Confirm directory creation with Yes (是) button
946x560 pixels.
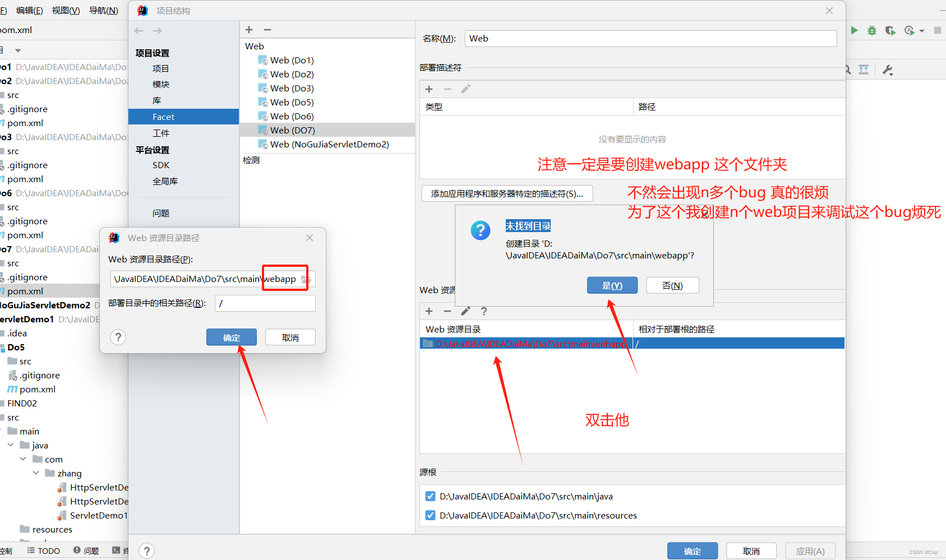612,285
